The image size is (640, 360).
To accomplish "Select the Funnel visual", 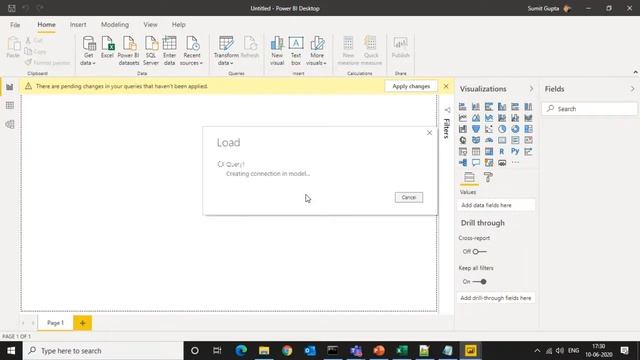I will click(476, 129).
